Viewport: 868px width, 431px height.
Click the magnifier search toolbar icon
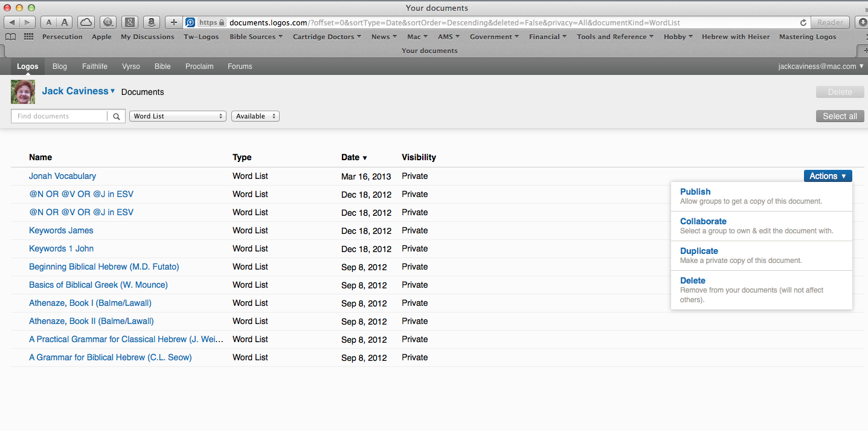point(108,22)
